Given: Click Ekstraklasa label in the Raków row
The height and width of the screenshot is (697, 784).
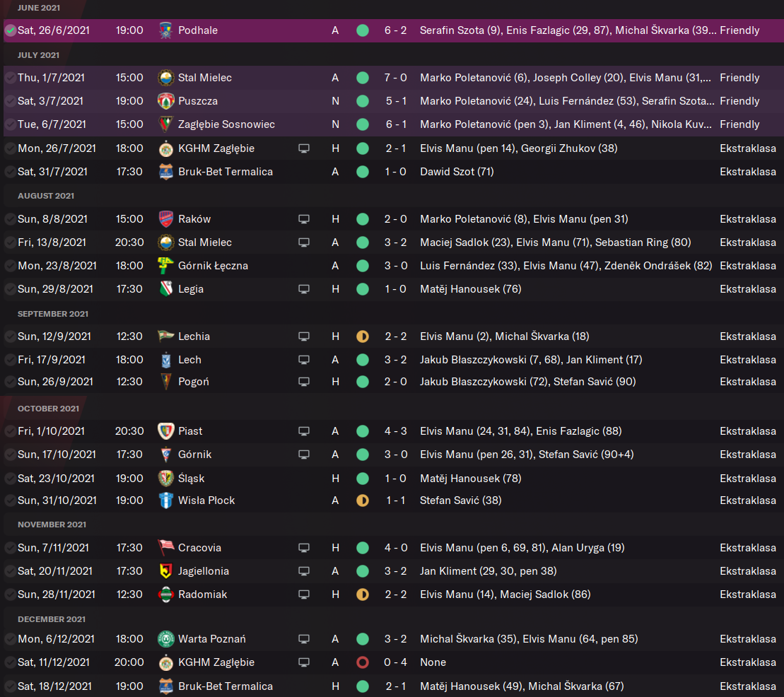Looking at the screenshot, I should coord(748,219).
